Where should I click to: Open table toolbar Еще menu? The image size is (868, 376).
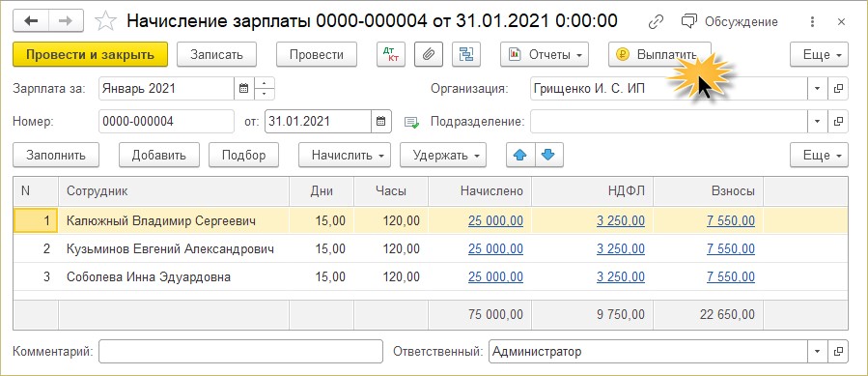pyautogui.click(x=819, y=155)
